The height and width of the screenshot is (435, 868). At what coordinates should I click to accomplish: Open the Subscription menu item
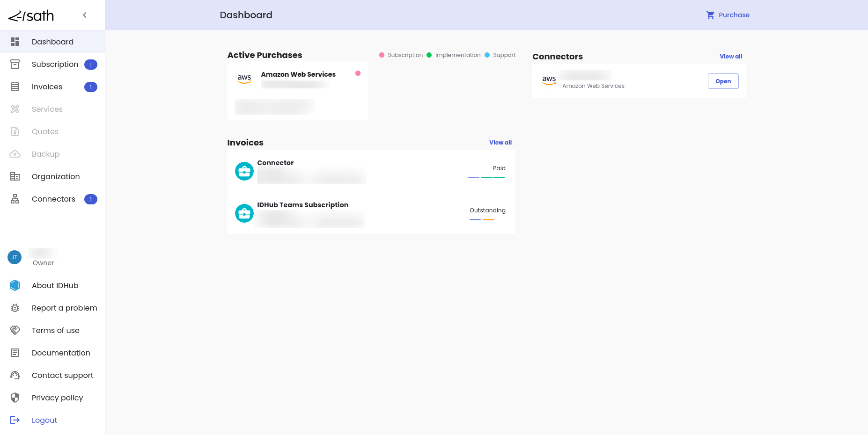[x=55, y=65]
